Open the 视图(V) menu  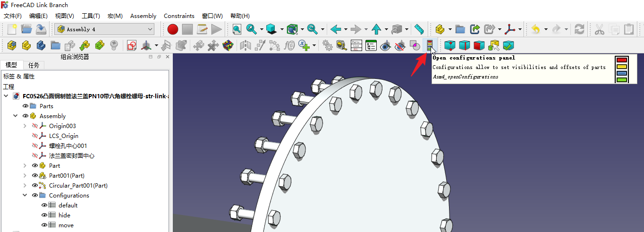pos(64,16)
